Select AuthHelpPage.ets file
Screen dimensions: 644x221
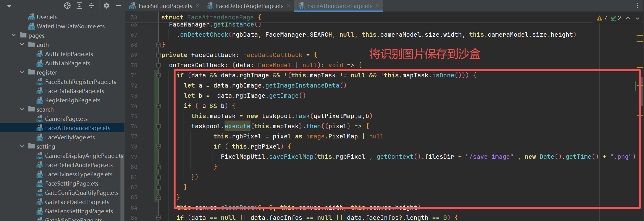click(x=69, y=54)
